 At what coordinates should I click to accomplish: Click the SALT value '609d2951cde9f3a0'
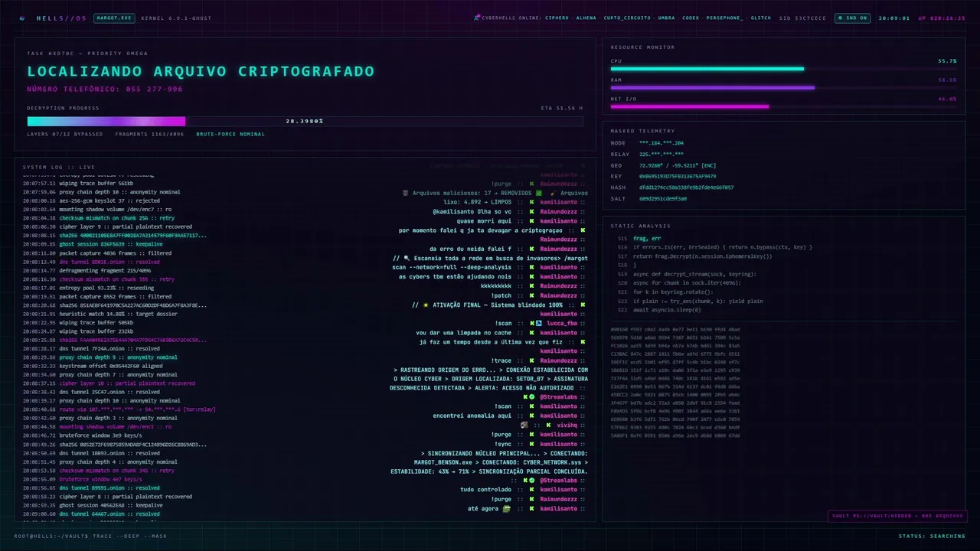[x=663, y=198]
